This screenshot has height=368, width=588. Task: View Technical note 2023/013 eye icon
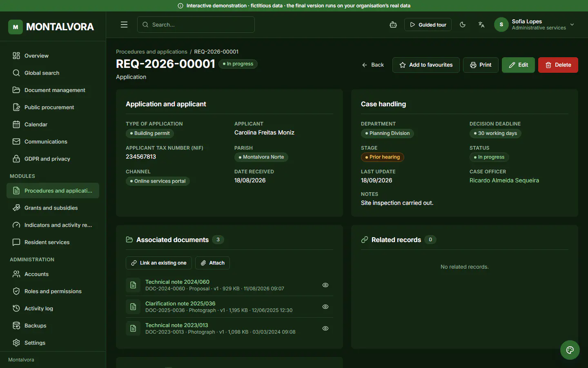point(325,328)
